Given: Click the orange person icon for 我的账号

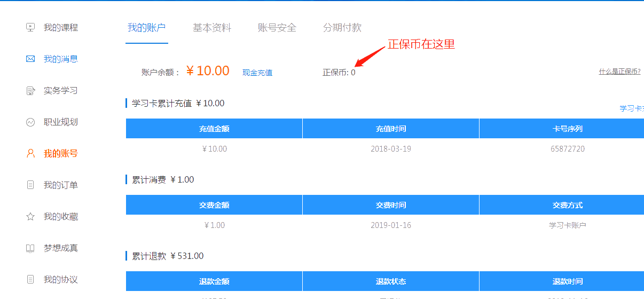Looking at the screenshot, I should [30, 154].
